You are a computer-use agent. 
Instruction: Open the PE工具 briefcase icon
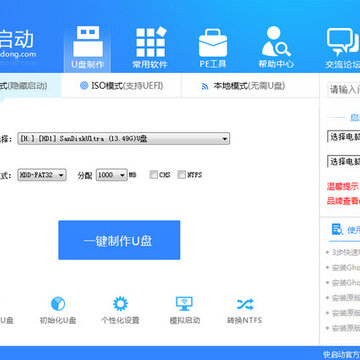coord(213,43)
